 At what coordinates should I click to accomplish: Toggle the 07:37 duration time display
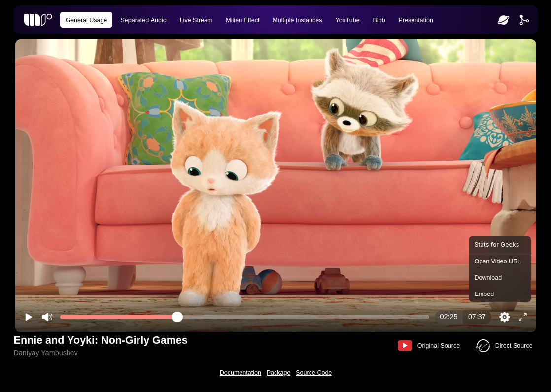click(x=477, y=317)
